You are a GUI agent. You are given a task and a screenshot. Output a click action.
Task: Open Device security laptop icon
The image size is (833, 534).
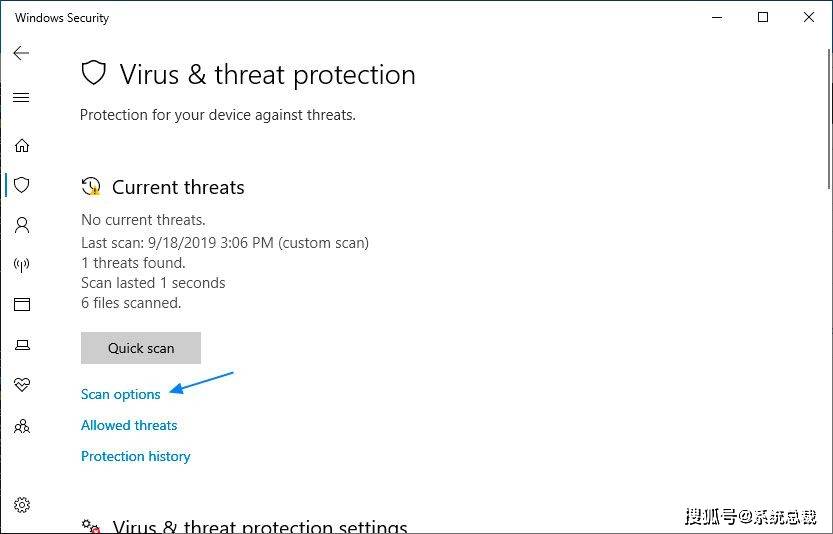coord(22,345)
